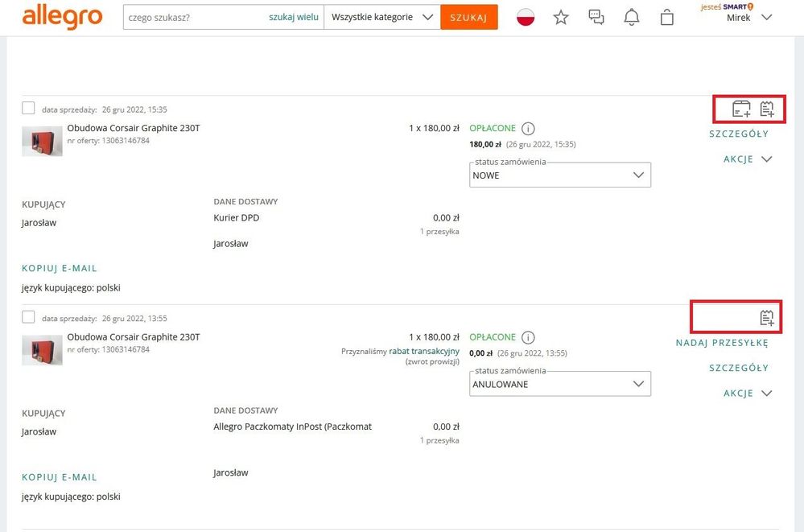Click add-note icon for 13:55 order
The width and height of the screenshot is (804, 532).
(x=767, y=318)
